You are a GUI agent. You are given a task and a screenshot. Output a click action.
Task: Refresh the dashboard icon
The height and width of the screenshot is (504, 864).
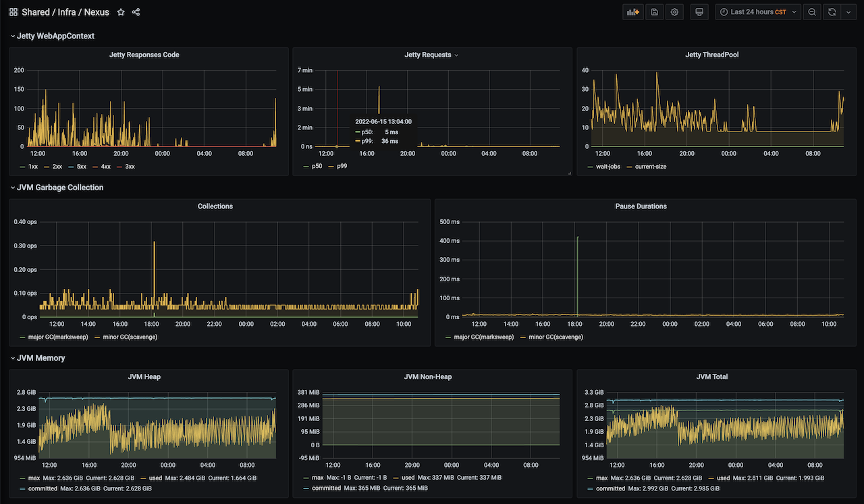pos(832,12)
